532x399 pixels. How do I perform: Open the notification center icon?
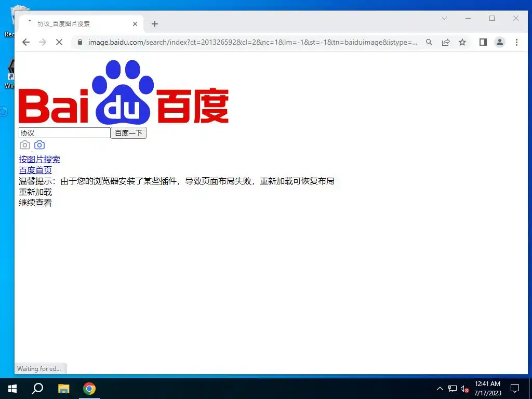(515, 389)
